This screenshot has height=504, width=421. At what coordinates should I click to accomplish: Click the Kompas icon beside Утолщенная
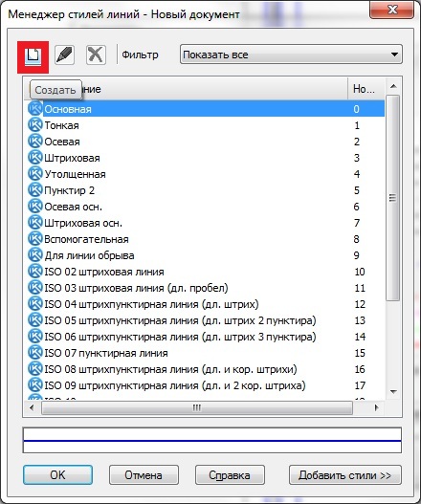pos(35,174)
